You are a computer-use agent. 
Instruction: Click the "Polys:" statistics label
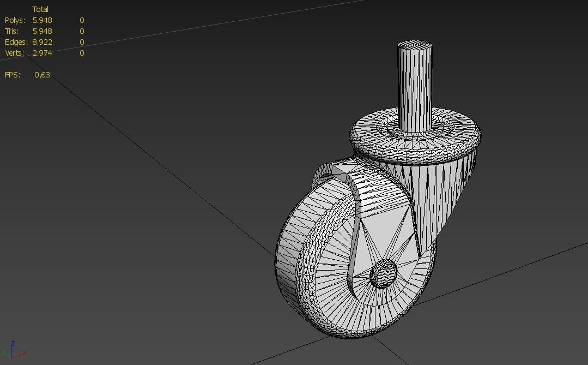click(15, 20)
